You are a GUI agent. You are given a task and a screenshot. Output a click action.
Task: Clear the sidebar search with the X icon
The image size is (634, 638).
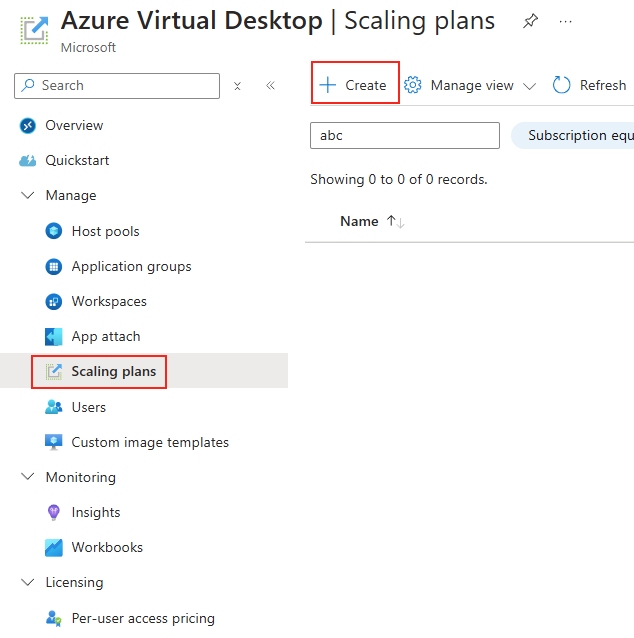click(237, 86)
